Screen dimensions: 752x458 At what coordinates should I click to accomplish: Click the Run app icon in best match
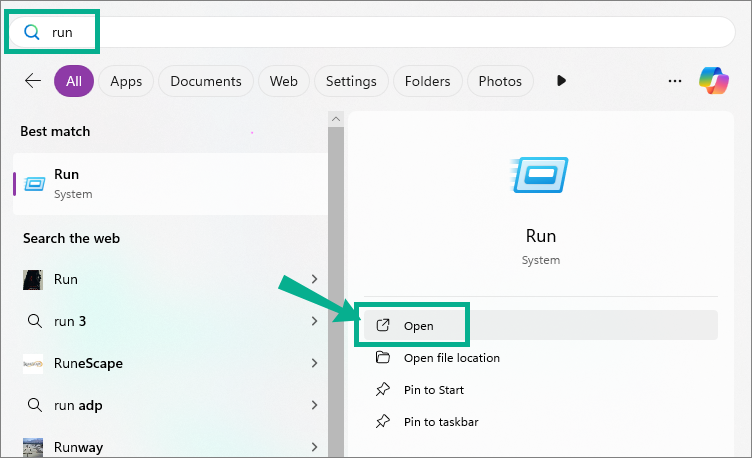tap(35, 184)
